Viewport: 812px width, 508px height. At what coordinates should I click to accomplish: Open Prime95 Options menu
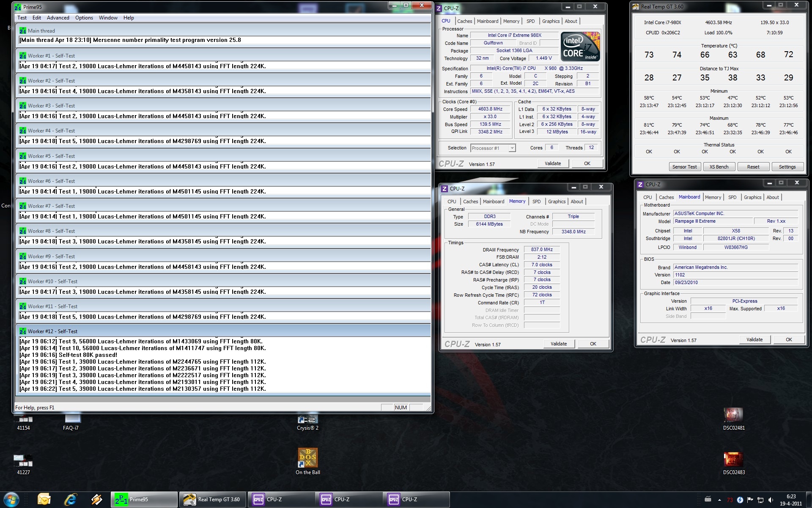tap(84, 18)
